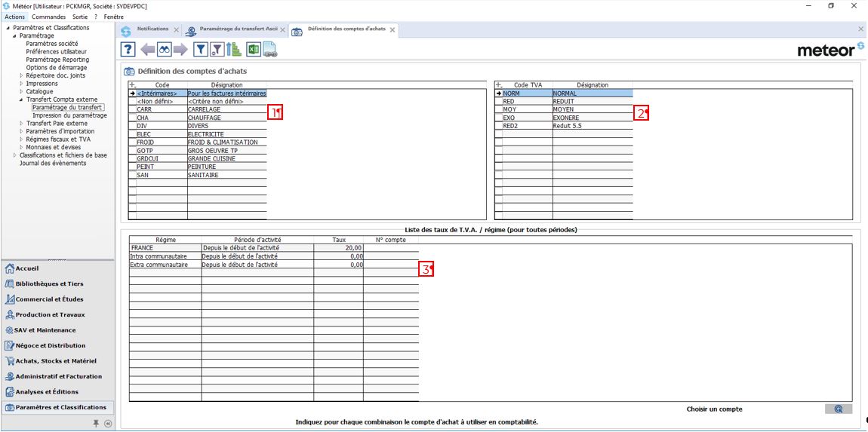Select the ELEC ELECTRICITE row

pyautogui.click(x=198, y=134)
